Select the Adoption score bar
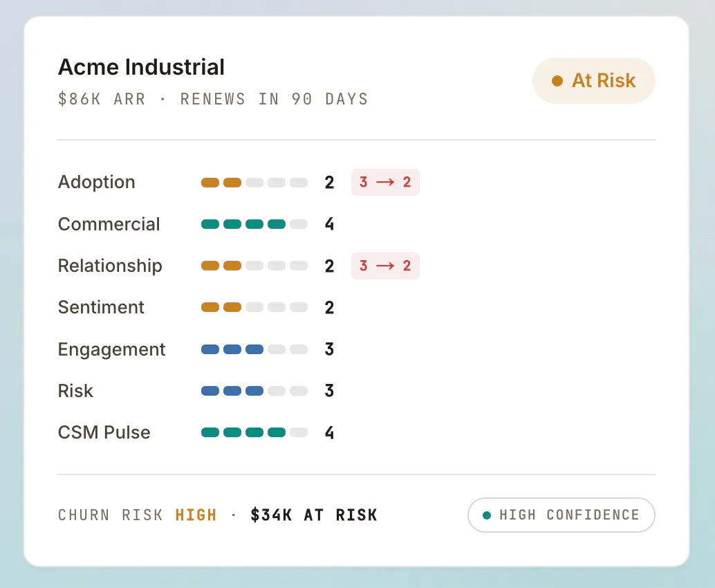This screenshot has height=588, width=715. coord(254,183)
